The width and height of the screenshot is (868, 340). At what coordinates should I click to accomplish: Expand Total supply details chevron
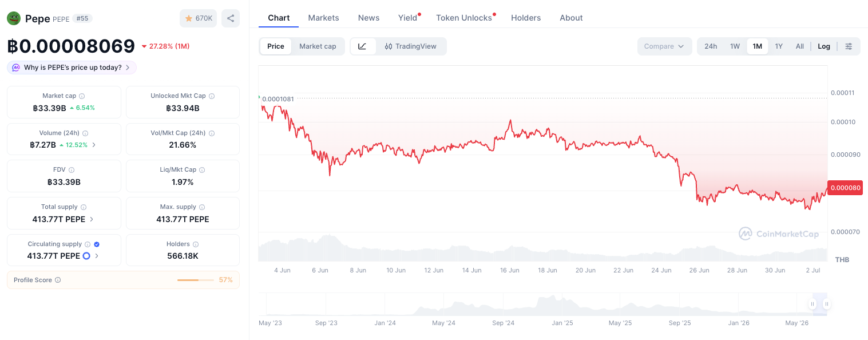pos(92,219)
